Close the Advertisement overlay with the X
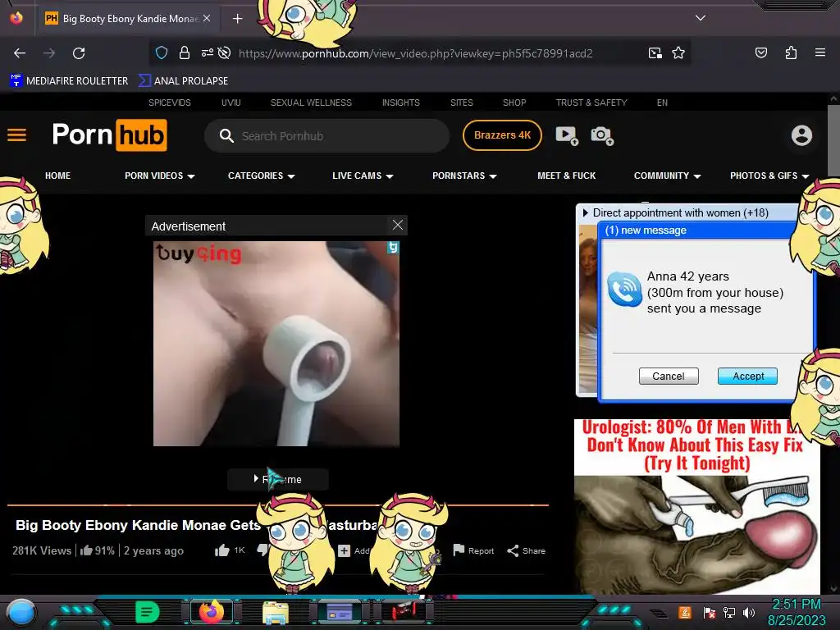Image resolution: width=840 pixels, height=630 pixels. point(398,225)
